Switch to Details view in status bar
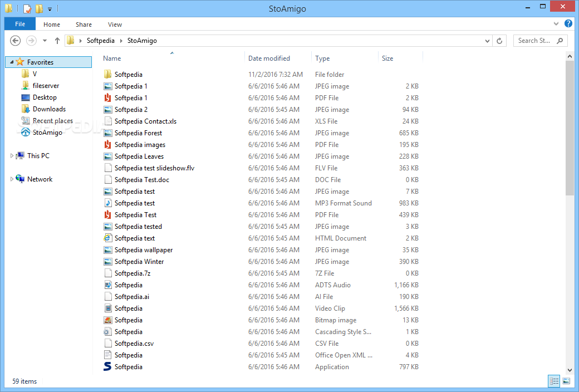 [554, 381]
